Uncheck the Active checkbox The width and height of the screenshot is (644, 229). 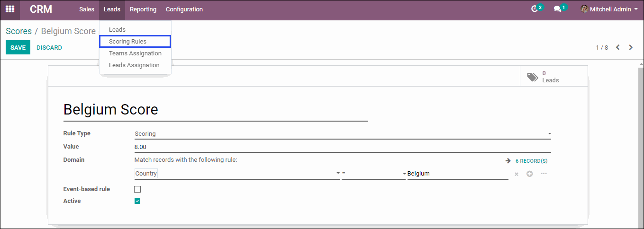pyautogui.click(x=137, y=201)
